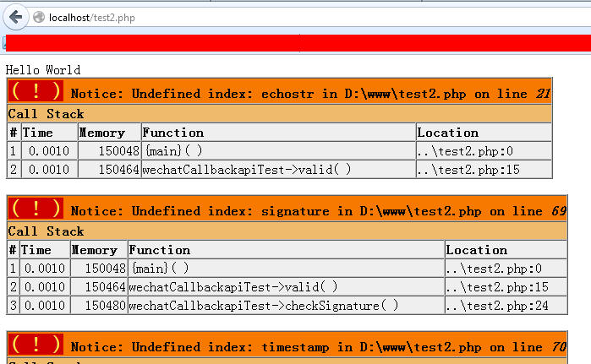Click the line number '70' in the timestamp notice

(x=559, y=346)
